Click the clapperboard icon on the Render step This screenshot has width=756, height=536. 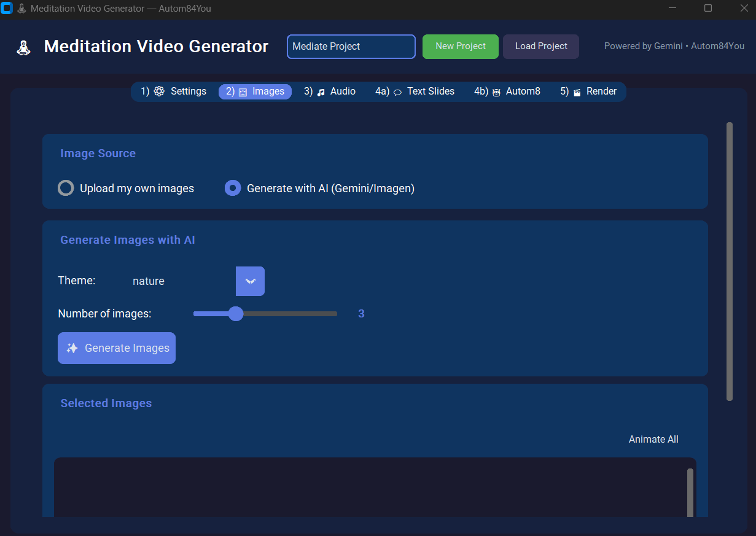[x=577, y=91]
